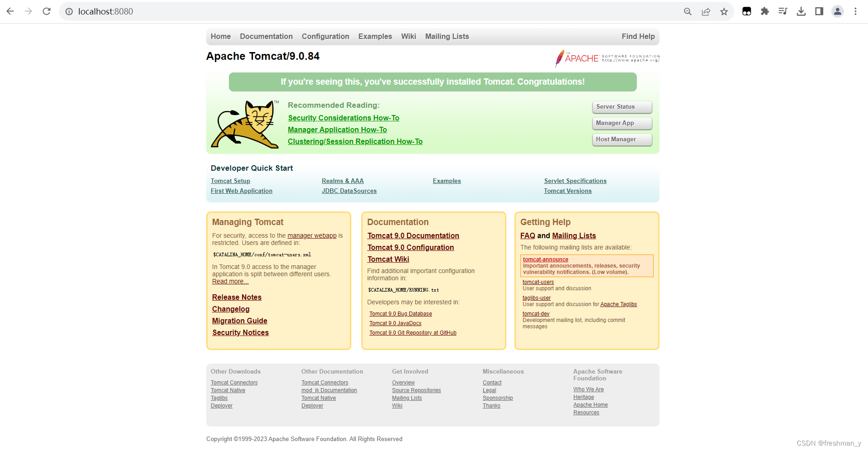This screenshot has width=868, height=451.
Task: Bookmark this page with star icon
Action: click(724, 11)
